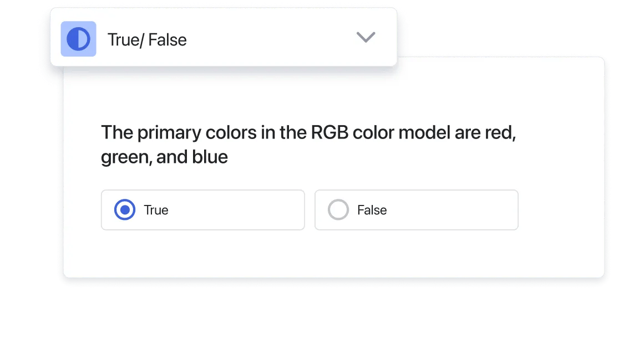Click the empty gray circle beside False

click(338, 210)
